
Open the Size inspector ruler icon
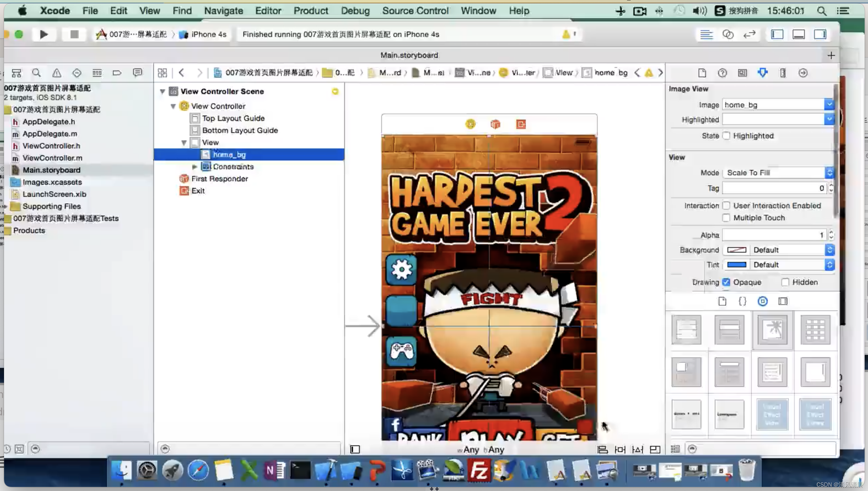tap(783, 73)
